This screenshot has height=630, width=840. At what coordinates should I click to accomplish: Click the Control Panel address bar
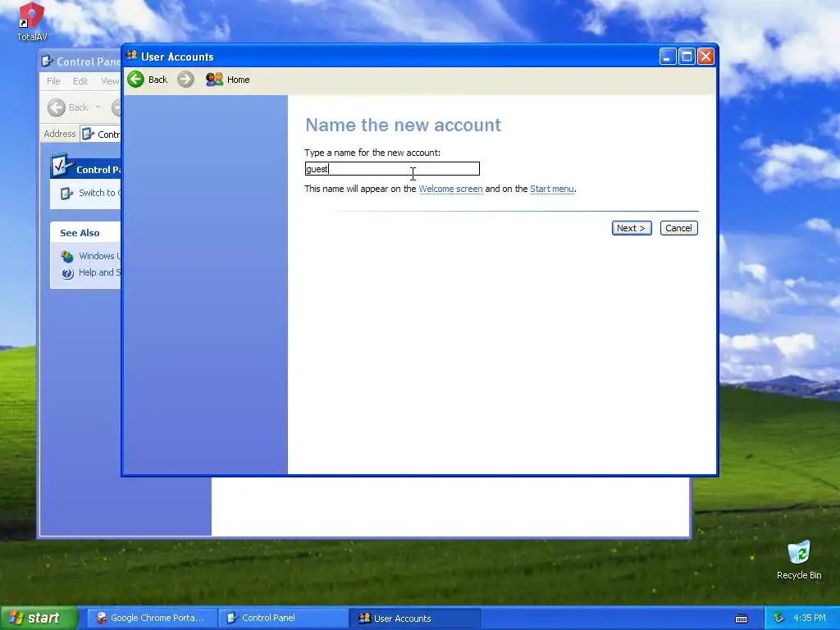(101, 134)
